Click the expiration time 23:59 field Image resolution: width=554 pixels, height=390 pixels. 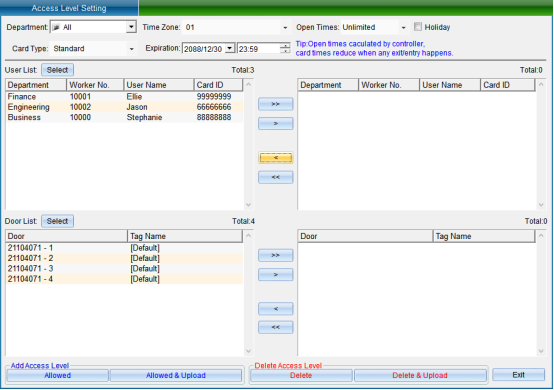pos(259,49)
